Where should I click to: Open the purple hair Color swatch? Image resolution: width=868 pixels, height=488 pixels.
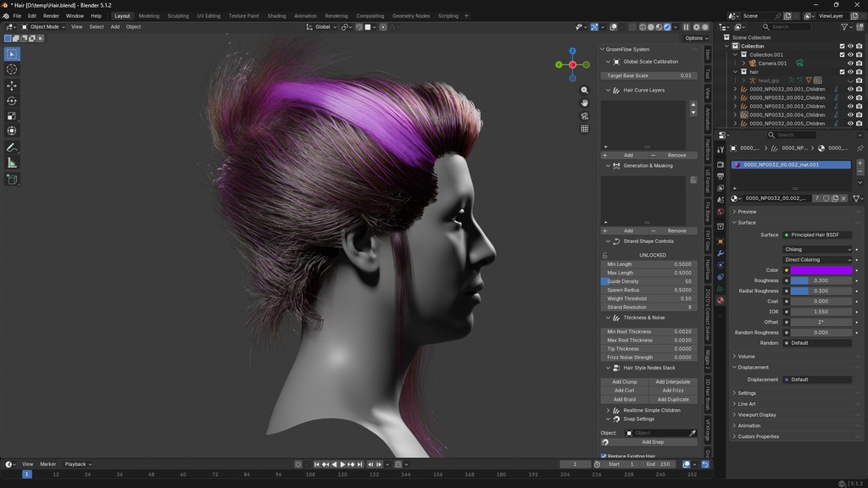[x=821, y=270]
